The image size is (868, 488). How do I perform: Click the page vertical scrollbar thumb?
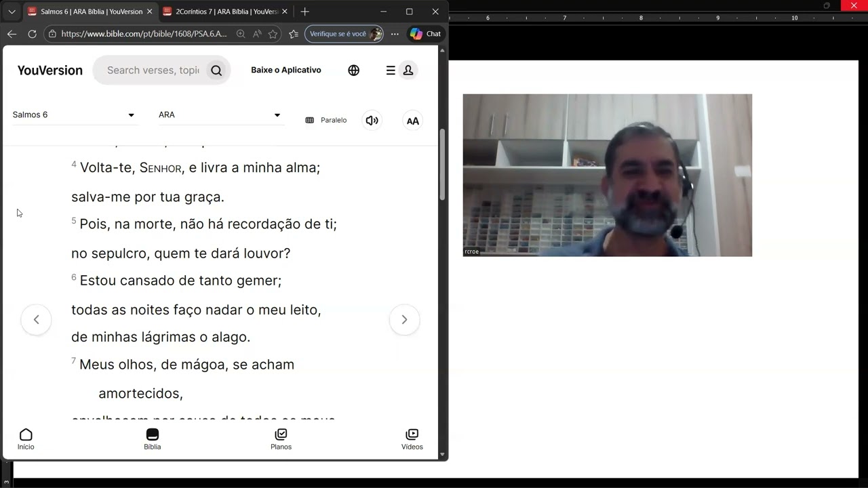[x=443, y=165]
